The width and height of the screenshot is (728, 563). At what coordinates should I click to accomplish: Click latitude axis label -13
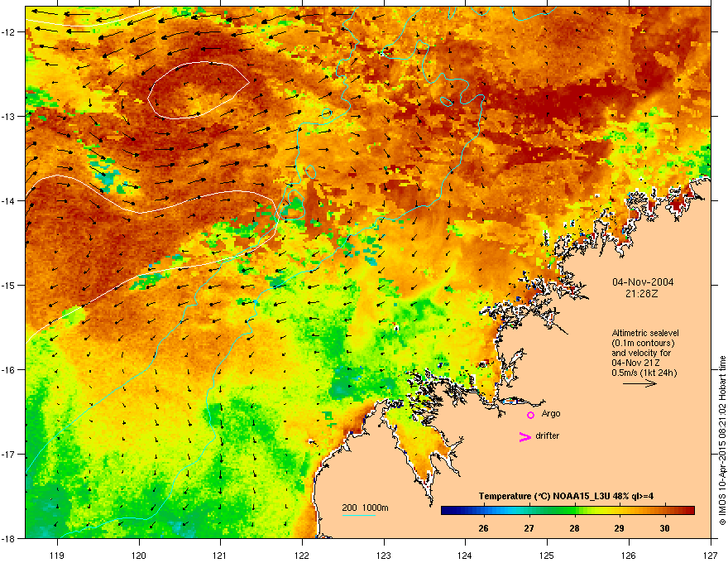click(x=9, y=117)
